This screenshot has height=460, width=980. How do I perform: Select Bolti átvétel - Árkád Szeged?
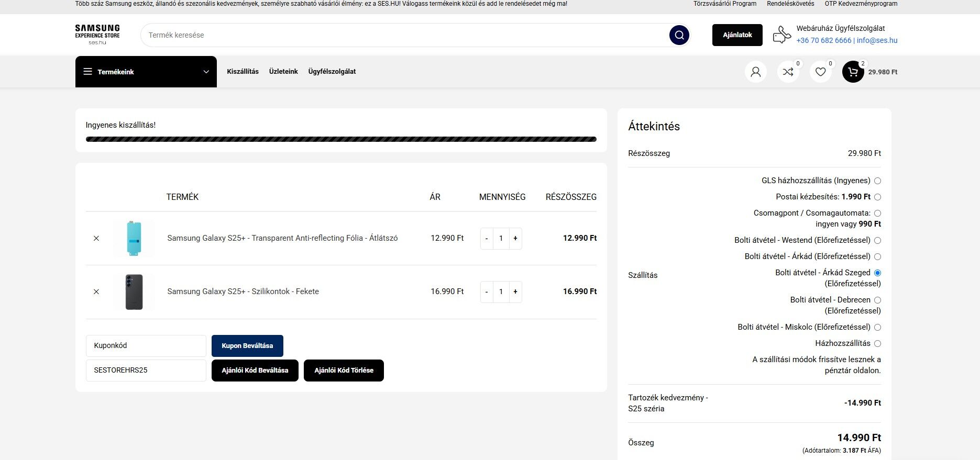tap(877, 273)
